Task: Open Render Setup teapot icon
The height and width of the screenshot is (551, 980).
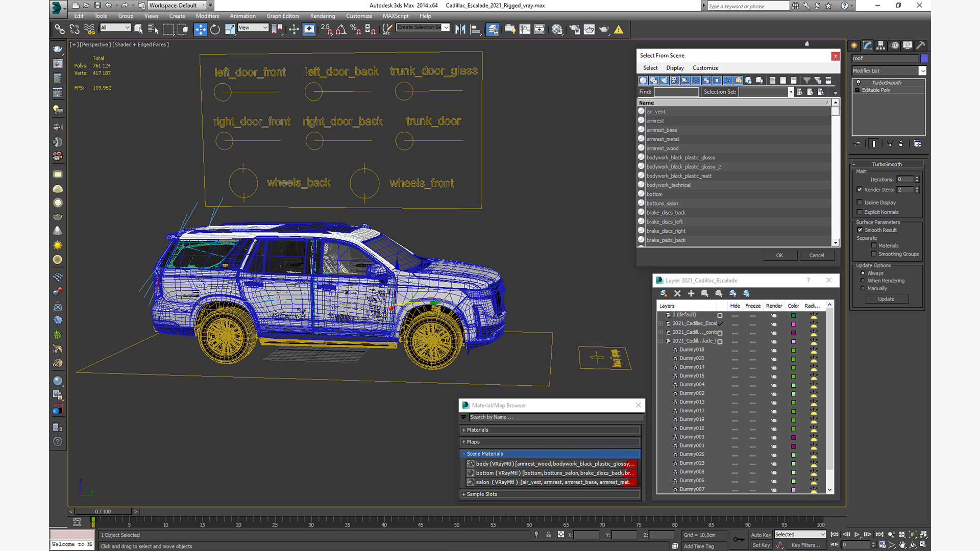Action: point(575,30)
